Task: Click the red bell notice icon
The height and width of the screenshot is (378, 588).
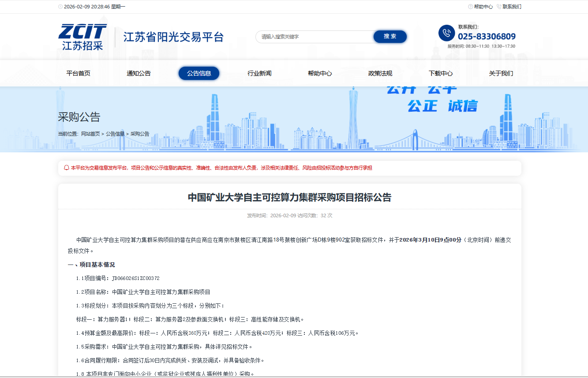Action: click(66, 168)
